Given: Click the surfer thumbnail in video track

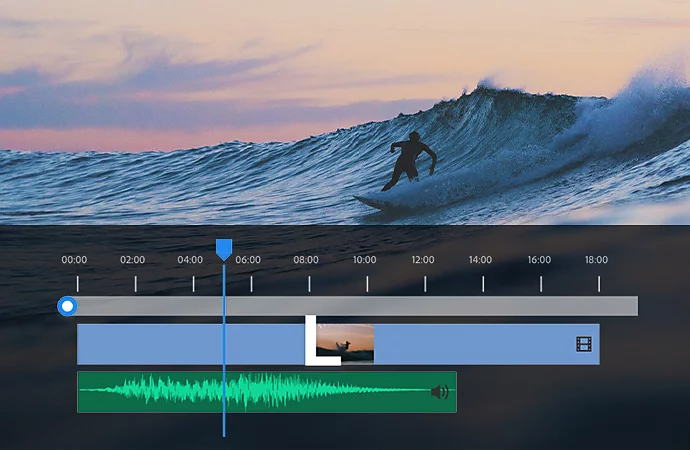Looking at the screenshot, I should click(345, 344).
